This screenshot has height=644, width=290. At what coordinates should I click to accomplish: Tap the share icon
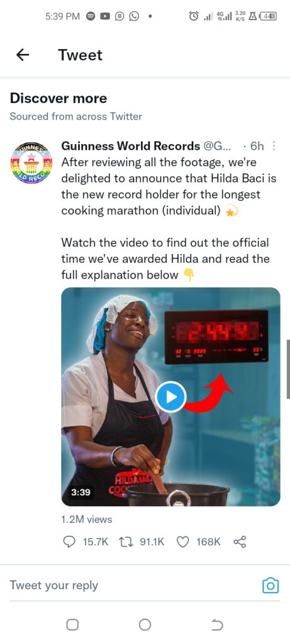(240, 542)
